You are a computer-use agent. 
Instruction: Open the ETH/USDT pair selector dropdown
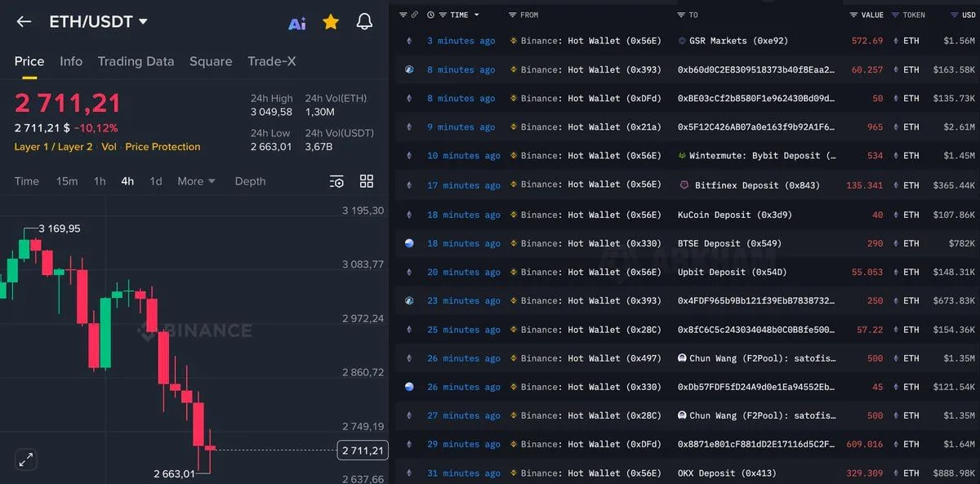pos(143,22)
